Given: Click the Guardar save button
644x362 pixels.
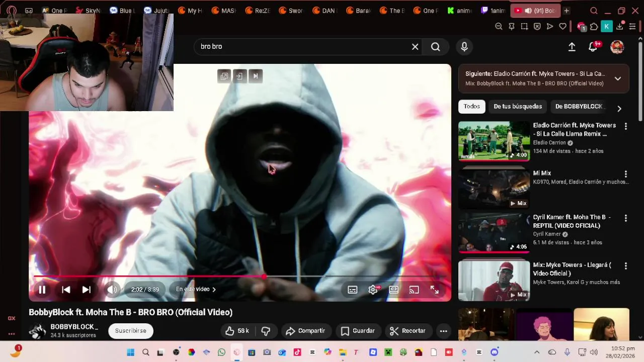Looking at the screenshot, I should 358,331.
